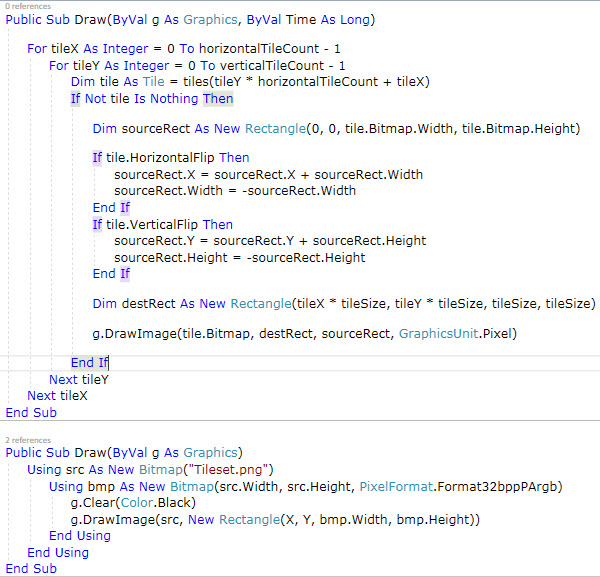
Task: Click the 'Tile' type after 'Dim tile As'
Action: (x=153, y=81)
